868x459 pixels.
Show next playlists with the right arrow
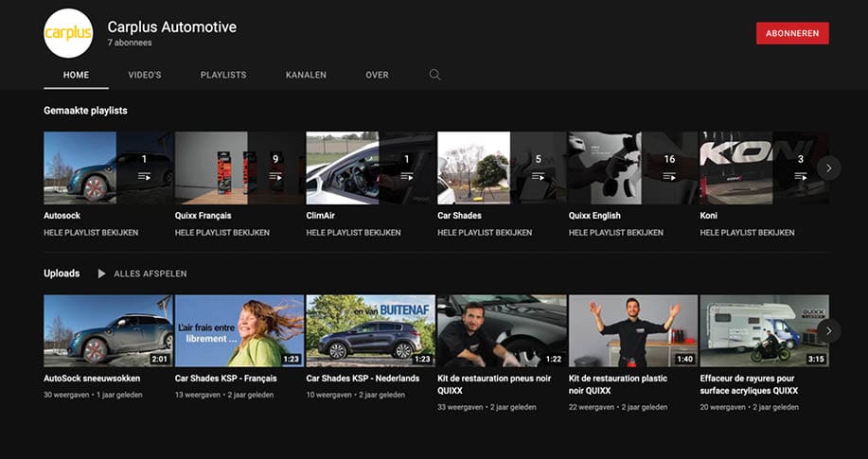[x=828, y=168]
